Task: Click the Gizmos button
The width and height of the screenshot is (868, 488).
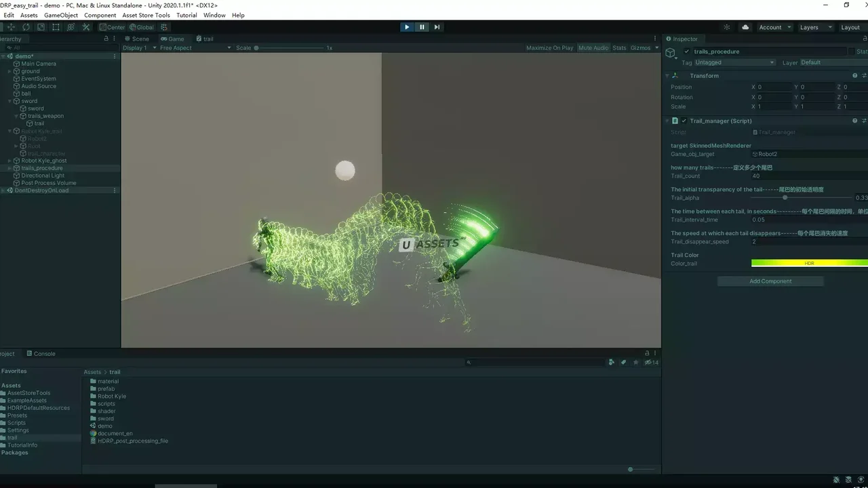Action: 640,48
